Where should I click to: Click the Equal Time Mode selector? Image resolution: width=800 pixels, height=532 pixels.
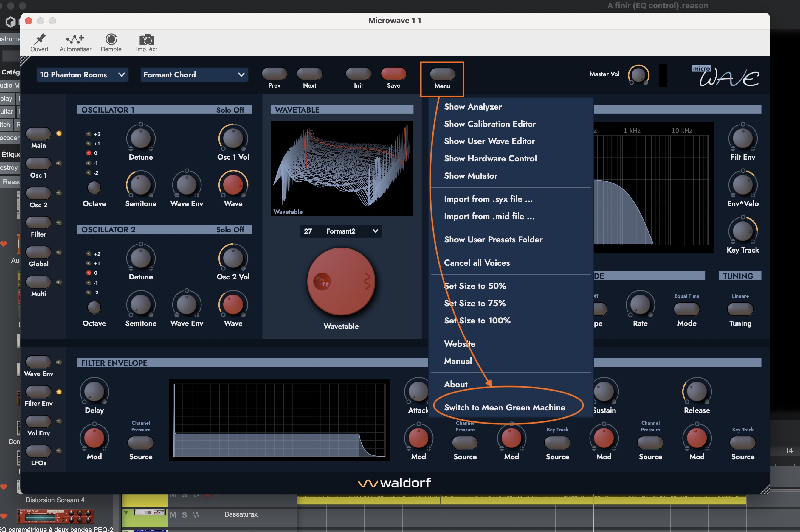point(687,309)
